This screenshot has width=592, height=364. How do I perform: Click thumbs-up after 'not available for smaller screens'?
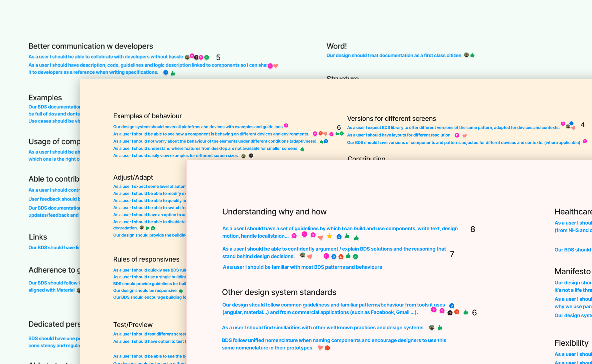pyautogui.click(x=302, y=149)
